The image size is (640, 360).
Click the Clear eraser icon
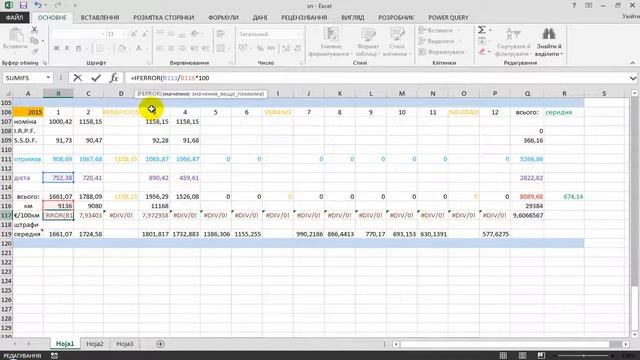pyautogui.click(x=482, y=52)
